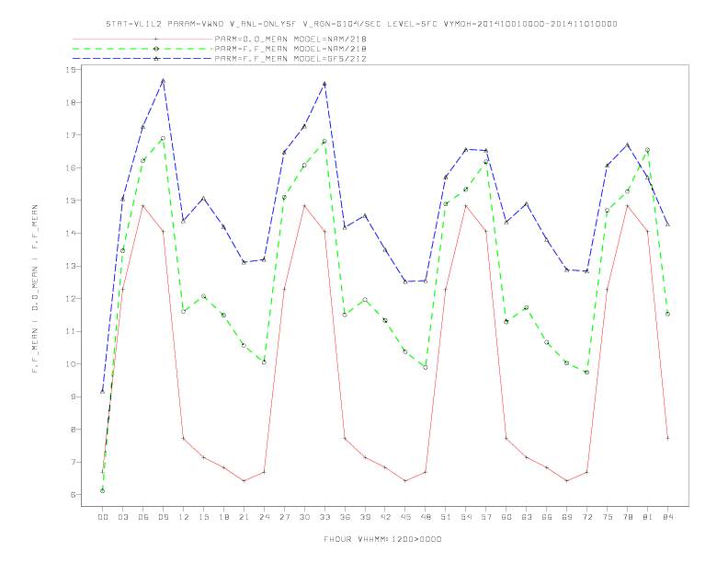This screenshot has width=728, height=563.
Task: Click green NAM circle marker at hour 84
Action: [x=667, y=314]
